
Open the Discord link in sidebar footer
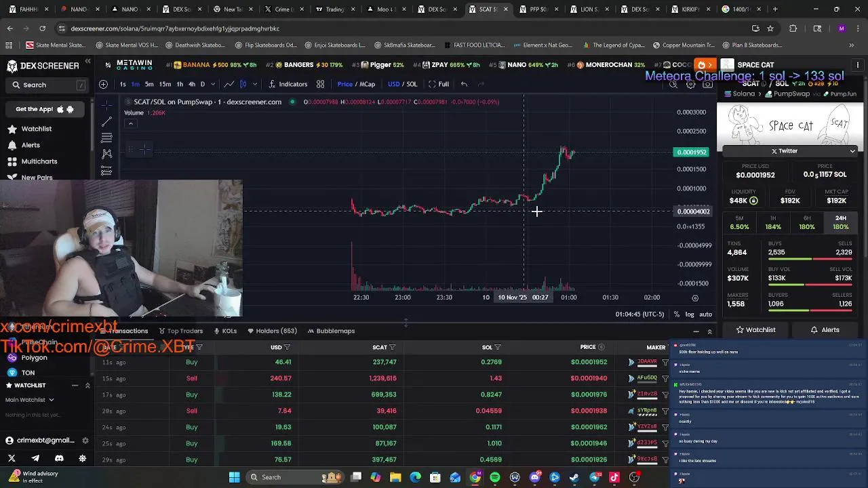59,458
